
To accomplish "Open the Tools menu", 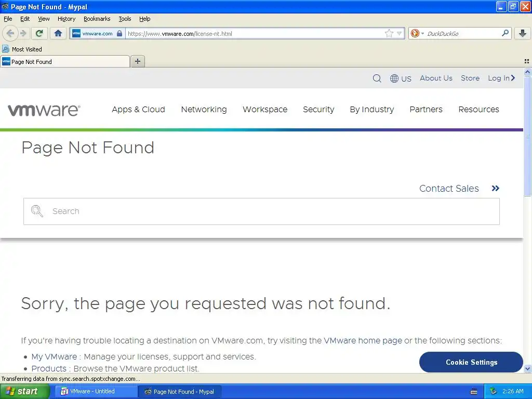I will point(125,19).
